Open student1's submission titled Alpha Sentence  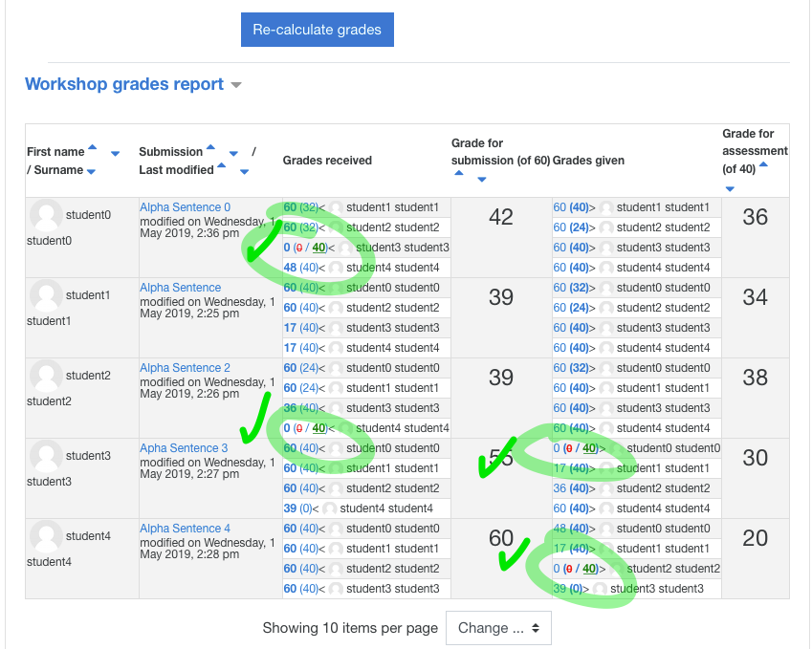point(180,288)
